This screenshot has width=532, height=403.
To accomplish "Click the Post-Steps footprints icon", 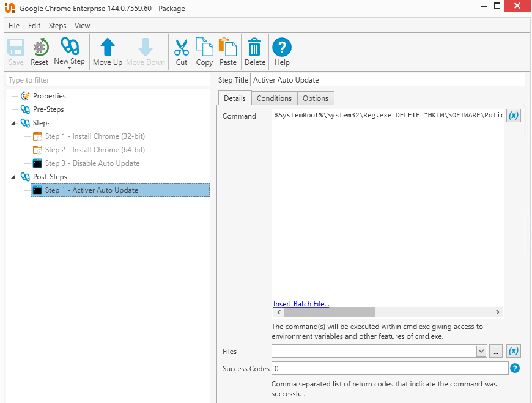I will tap(25, 177).
